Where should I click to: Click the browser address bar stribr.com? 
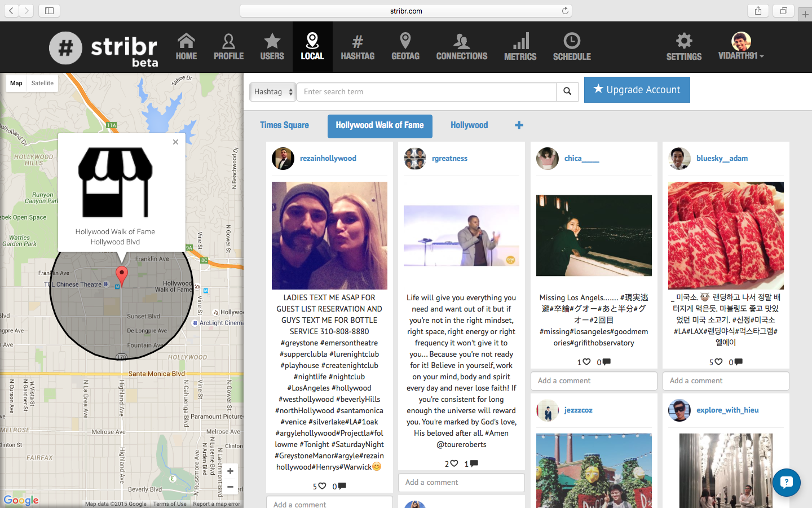[406, 11]
